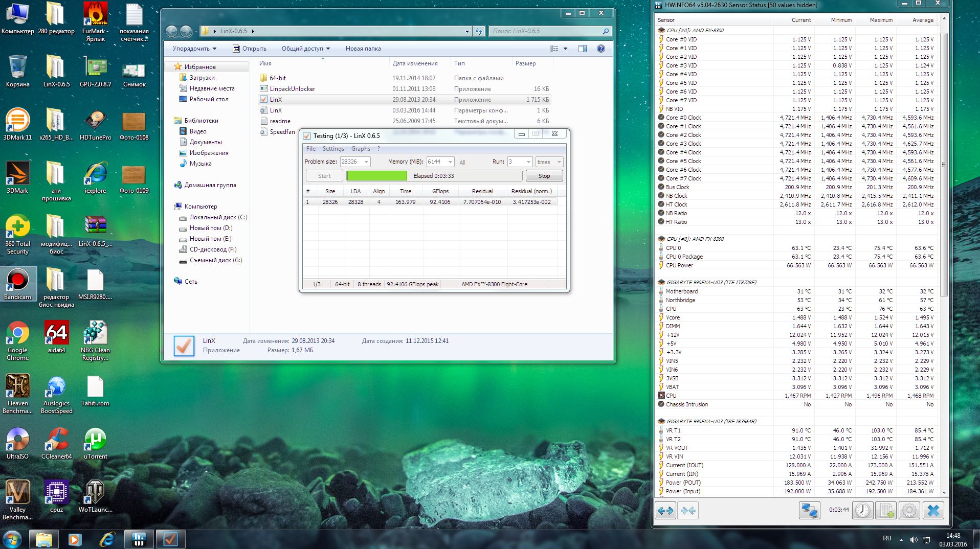Launch the WoTLauncher shortcut

(95, 496)
